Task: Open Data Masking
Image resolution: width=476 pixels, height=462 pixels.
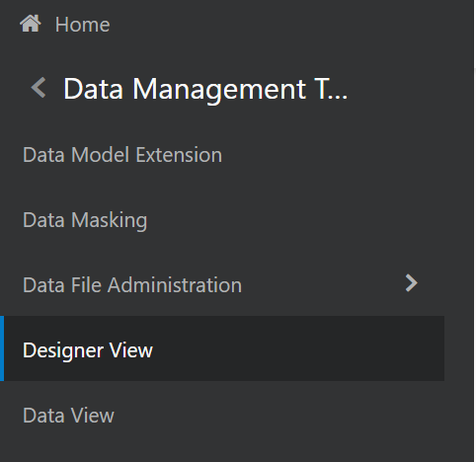Action: tap(85, 220)
